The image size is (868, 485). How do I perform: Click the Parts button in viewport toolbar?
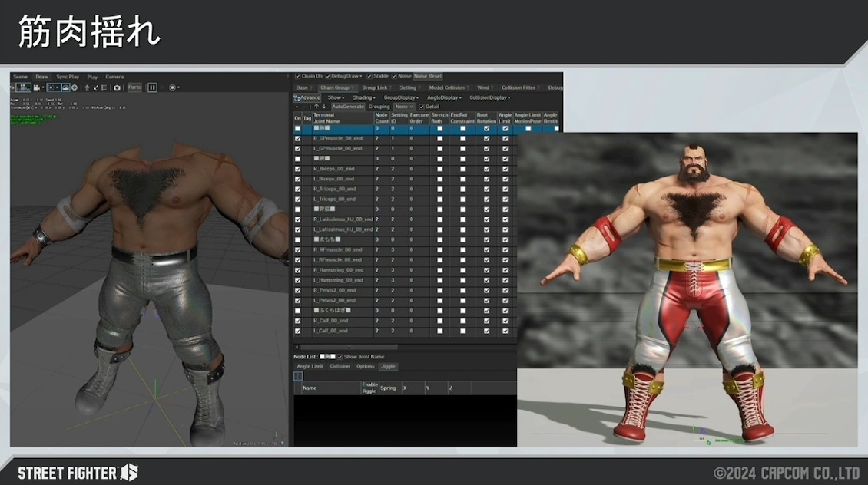[x=134, y=87]
